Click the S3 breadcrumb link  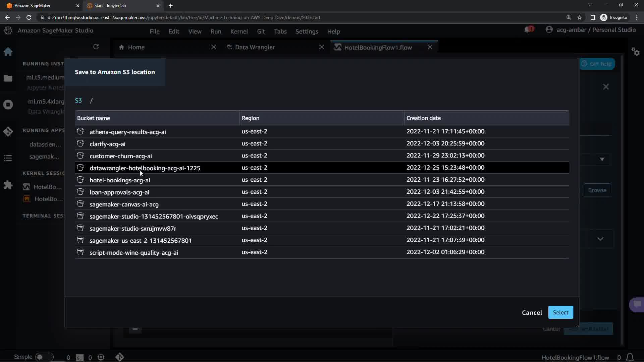coord(78,101)
